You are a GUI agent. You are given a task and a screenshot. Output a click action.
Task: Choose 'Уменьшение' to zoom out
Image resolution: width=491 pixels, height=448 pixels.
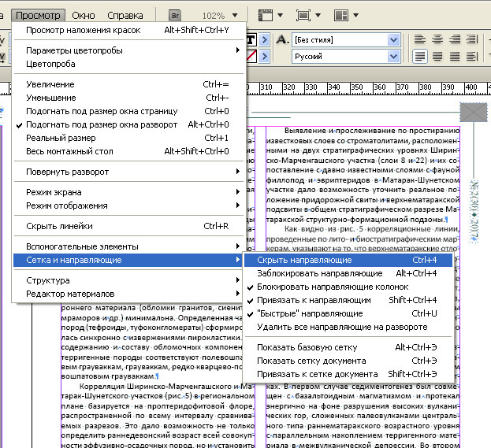point(128,98)
